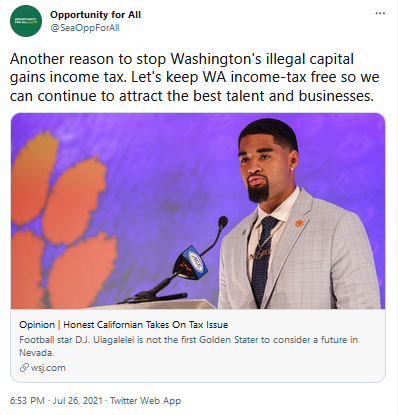Viewport: 398px width, 415px height.
Task: Open the three-dot more options menu
Action: (380, 14)
